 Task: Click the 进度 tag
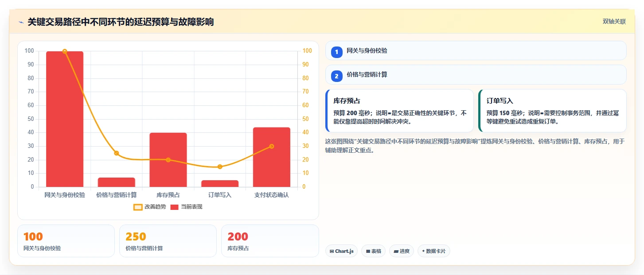click(x=402, y=251)
